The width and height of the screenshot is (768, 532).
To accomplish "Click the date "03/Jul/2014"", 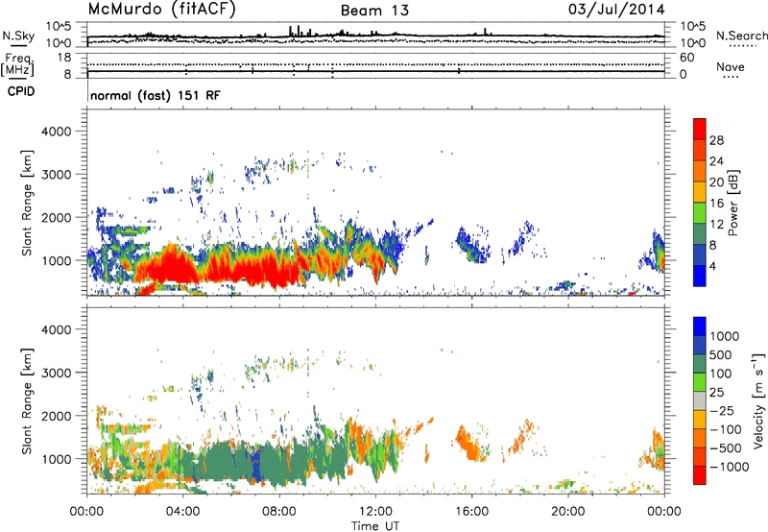I will [x=616, y=10].
